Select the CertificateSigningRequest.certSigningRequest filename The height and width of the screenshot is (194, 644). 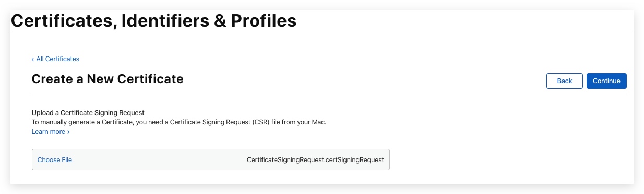click(315, 159)
